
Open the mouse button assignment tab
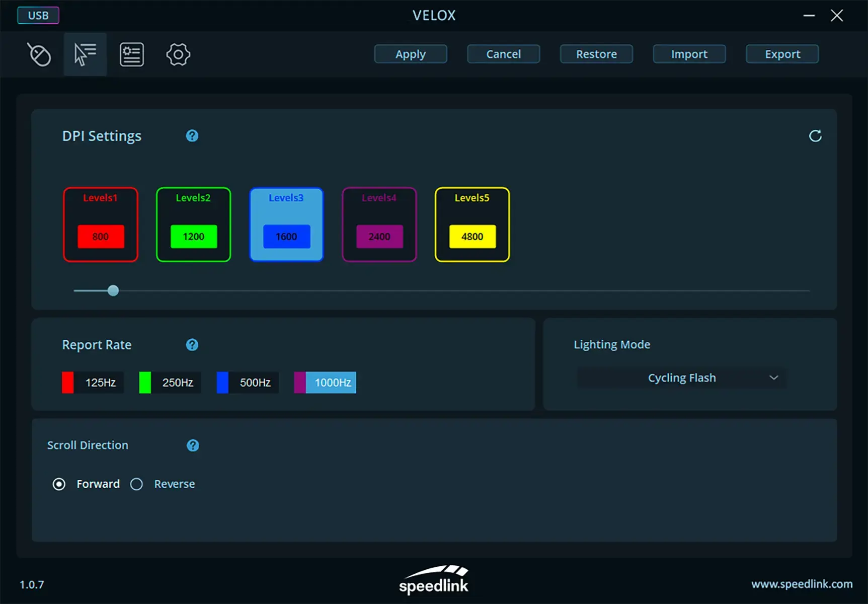coord(39,54)
